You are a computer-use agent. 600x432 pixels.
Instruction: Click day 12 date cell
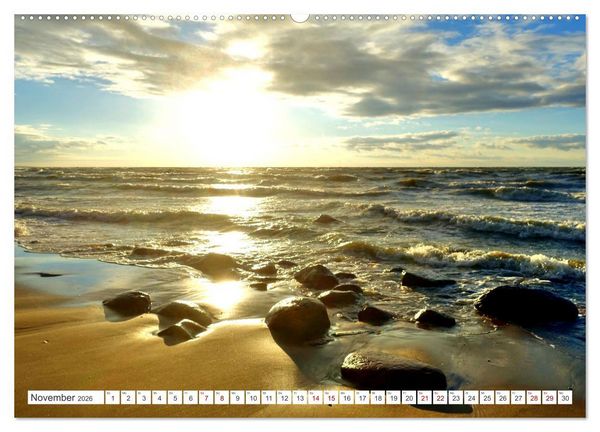coord(284,398)
